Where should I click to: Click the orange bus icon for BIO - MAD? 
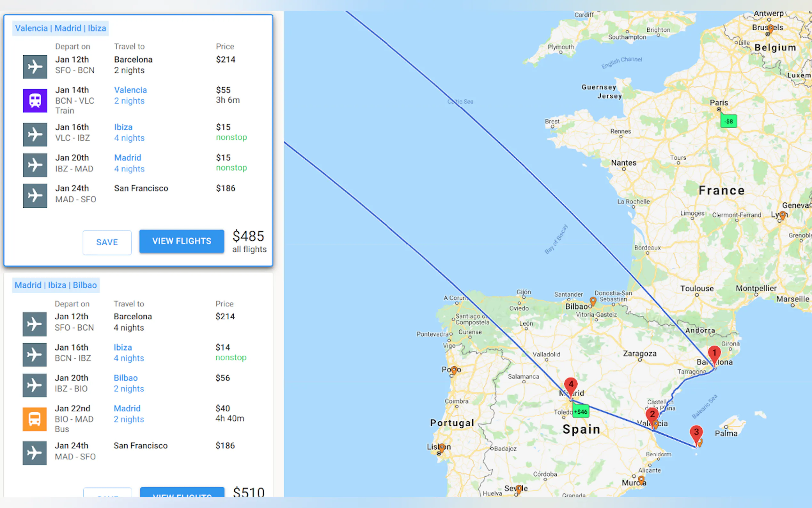pos(35,419)
